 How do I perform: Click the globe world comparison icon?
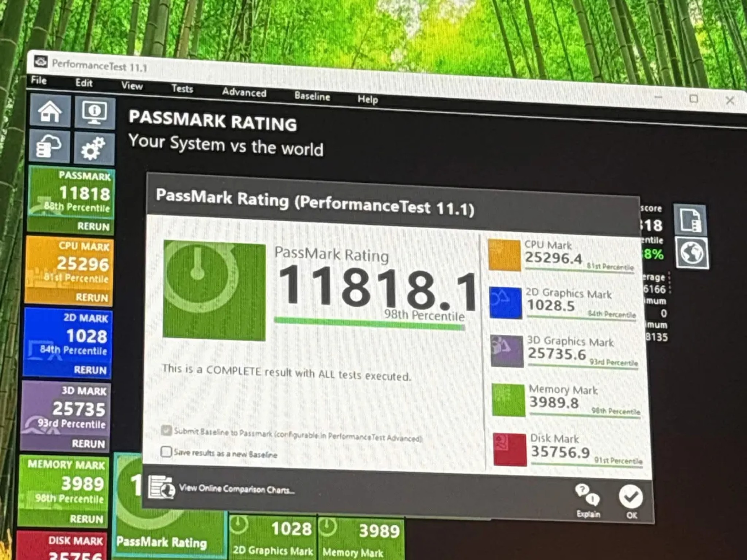click(692, 253)
